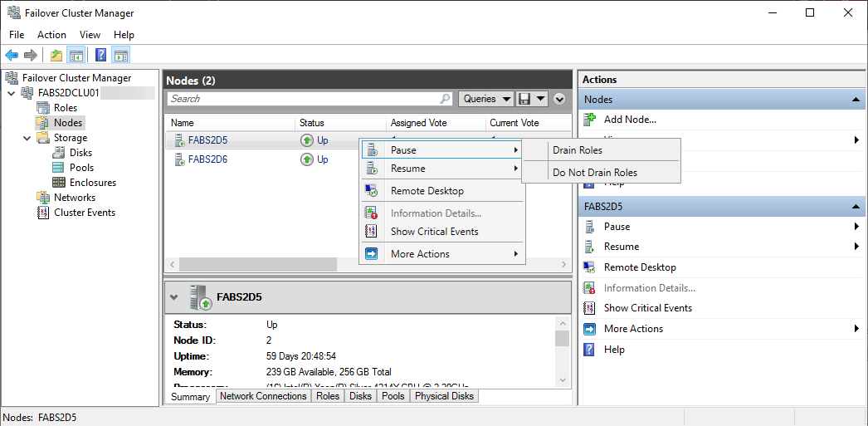Click the Back arrow toolbar icon
Viewport: 868px width, 426px height.
(x=12, y=55)
